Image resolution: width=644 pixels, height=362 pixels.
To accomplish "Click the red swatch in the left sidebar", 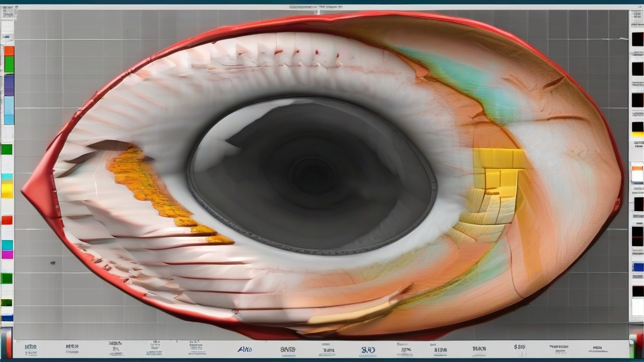I will pyautogui.click(x=7, y=220).
